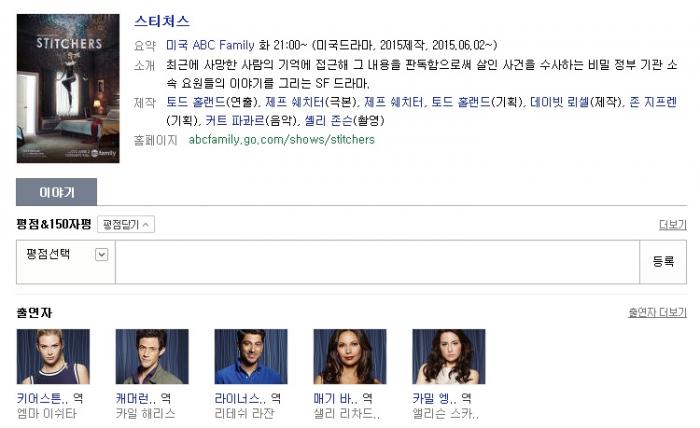700x428 pixels.
Task: Open 더보기 link for ratings
Action: (673, 225)
